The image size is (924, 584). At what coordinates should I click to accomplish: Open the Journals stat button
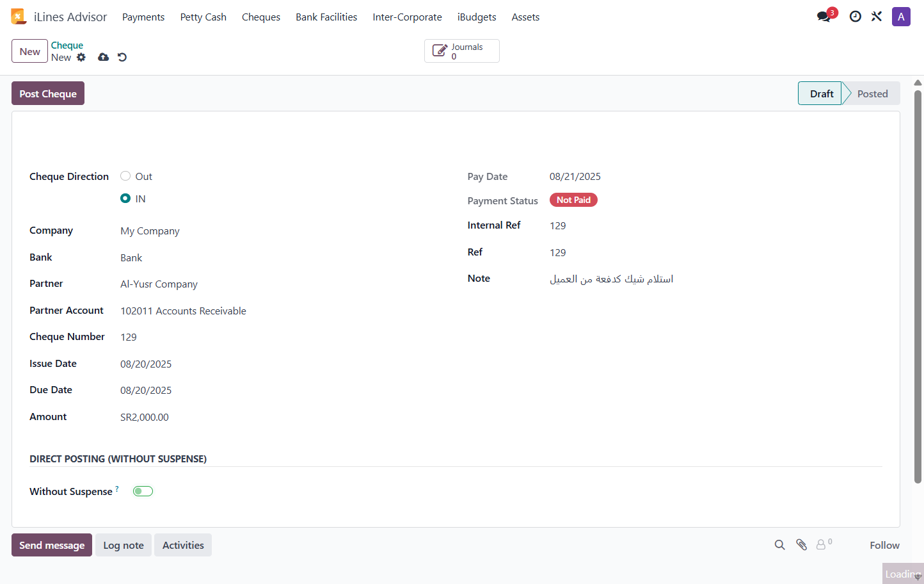tap(462, 51)
